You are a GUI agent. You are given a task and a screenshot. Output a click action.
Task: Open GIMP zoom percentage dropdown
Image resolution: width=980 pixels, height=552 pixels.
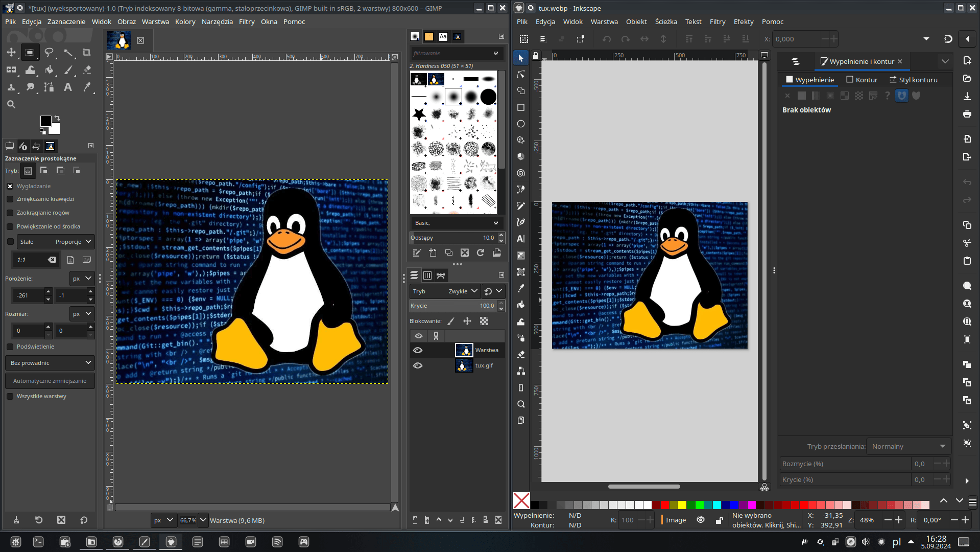pos(203,520)
